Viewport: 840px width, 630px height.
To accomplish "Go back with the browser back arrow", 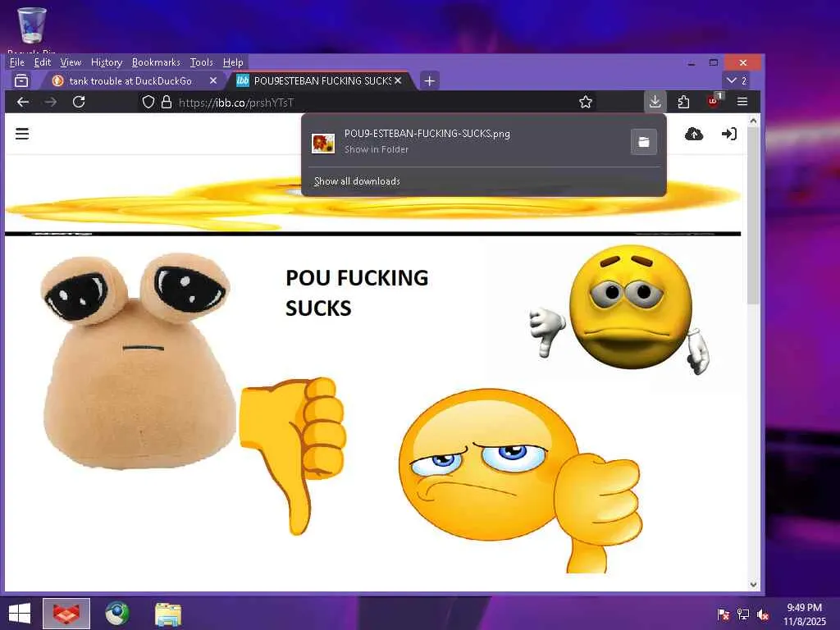I will click(x=22, y=102).
